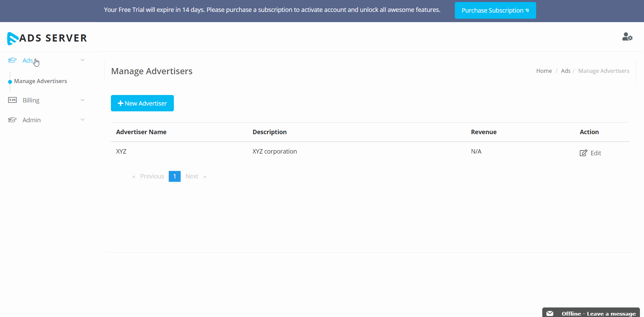Click the XYZ corporation description cell
This screenshot has height=317, width=644.
[x=275, y=152]
